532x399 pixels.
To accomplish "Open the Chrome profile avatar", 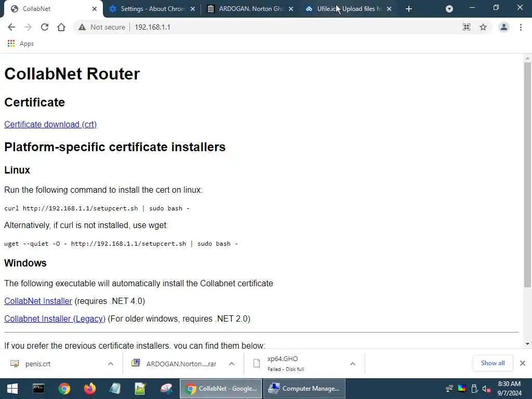I will click(x=504, y=27).
